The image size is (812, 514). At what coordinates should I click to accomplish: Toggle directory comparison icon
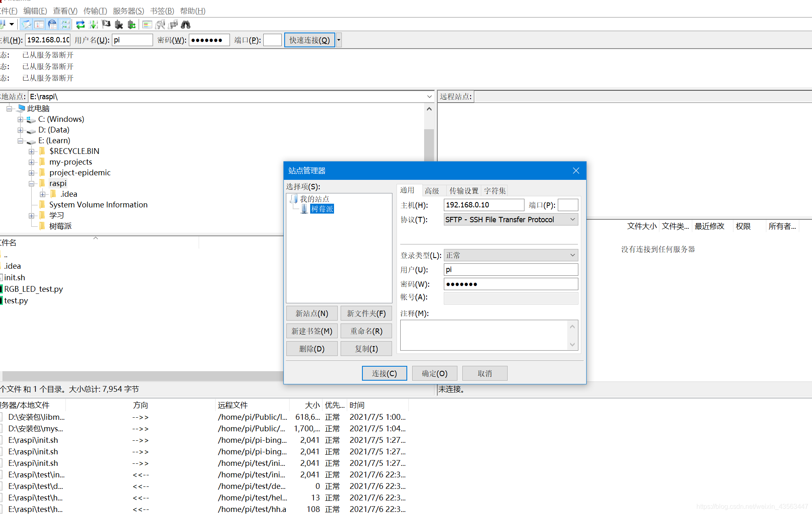[160, 25]
